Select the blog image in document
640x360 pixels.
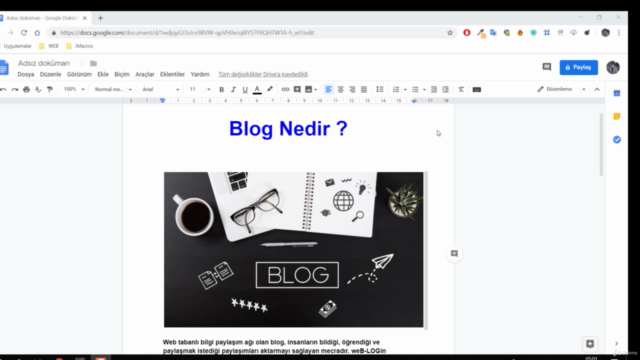pos(294,249)
